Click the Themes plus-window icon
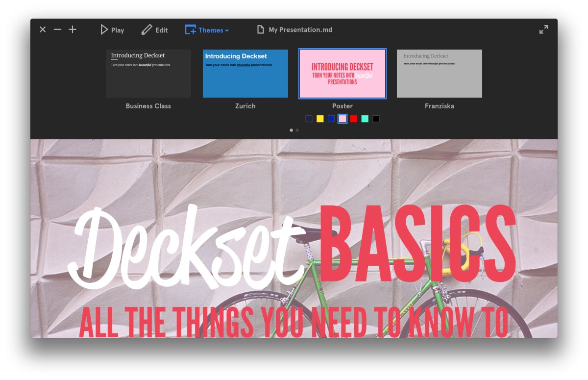Viewport: 588px width, 380px height. pyautogui.click(x=190, y=30)
